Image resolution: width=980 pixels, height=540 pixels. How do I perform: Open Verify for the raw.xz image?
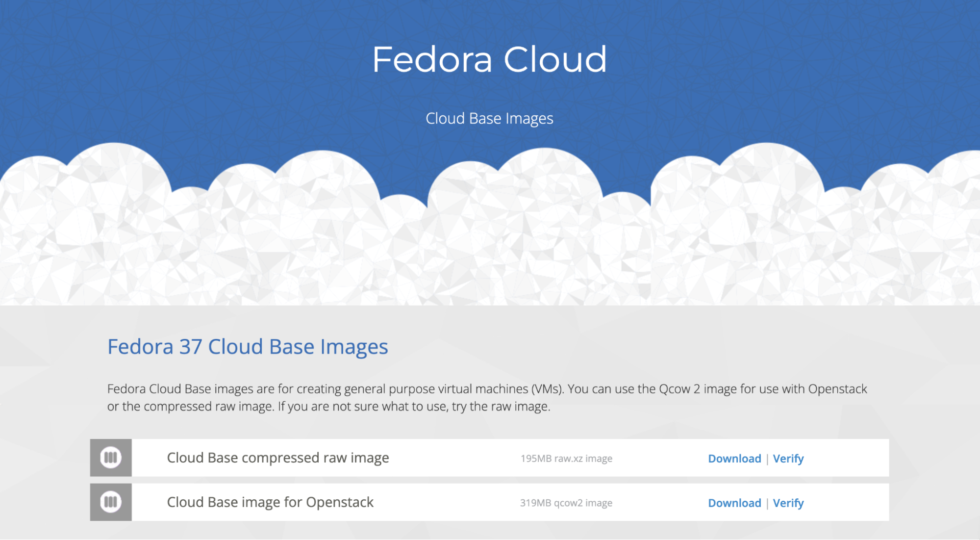(788, 459)
